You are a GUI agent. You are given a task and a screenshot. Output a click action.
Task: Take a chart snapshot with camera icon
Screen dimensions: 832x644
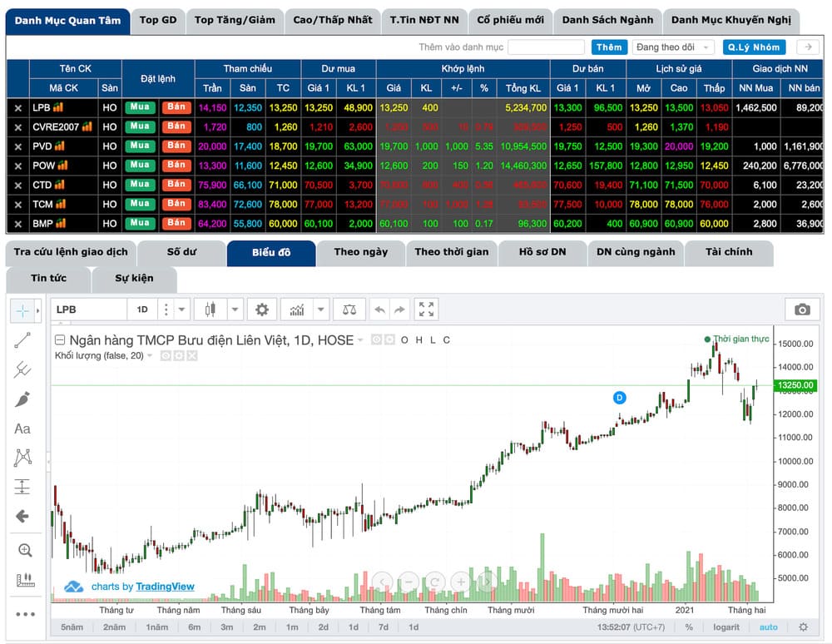(802, 310)
